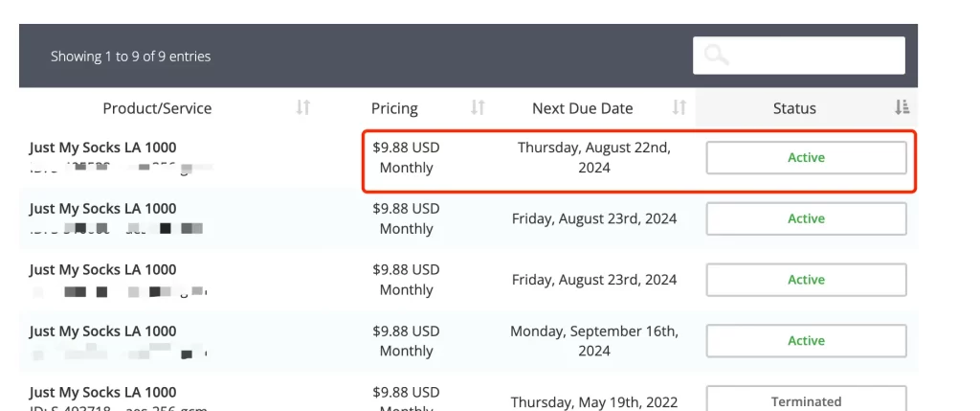Click the Next Due Date column header

pos(583,108)
